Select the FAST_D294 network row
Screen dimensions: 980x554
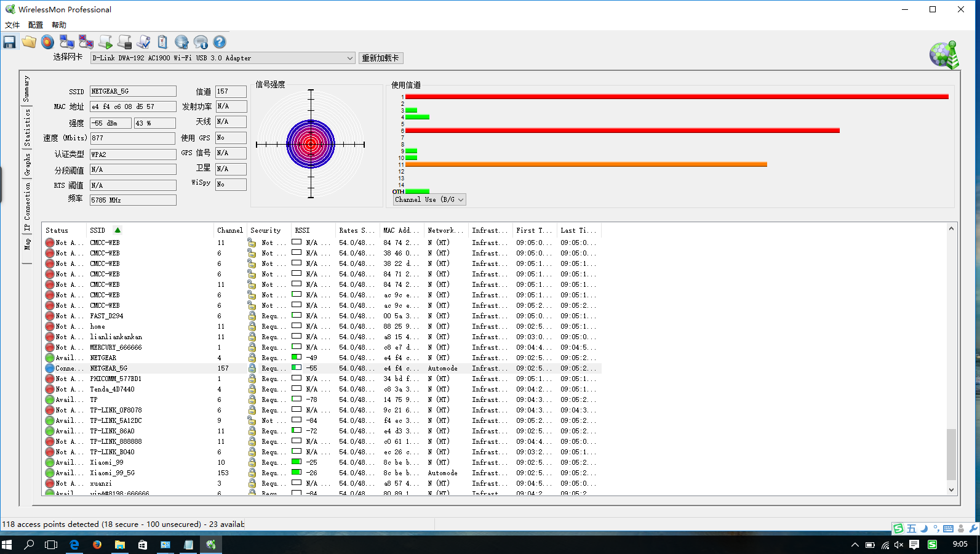(x=322, y=316)
